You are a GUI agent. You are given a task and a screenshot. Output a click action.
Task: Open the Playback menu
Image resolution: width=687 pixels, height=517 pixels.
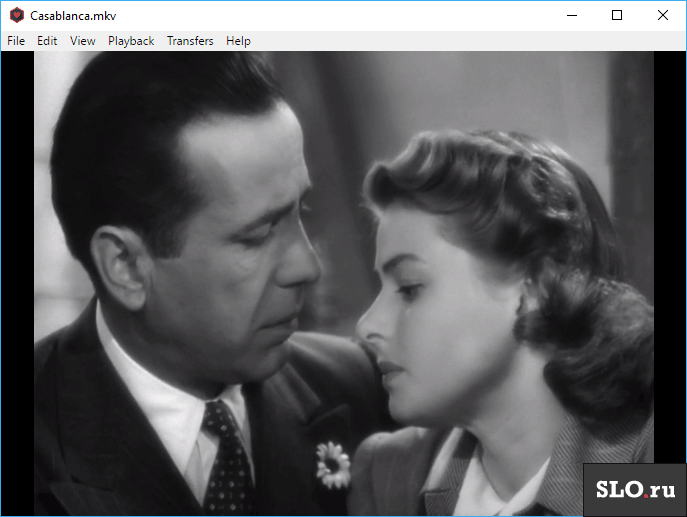[x=131, y=41]
